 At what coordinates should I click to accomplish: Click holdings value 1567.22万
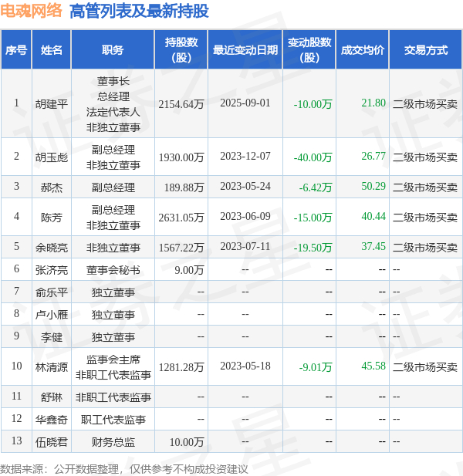coord(181,248)
